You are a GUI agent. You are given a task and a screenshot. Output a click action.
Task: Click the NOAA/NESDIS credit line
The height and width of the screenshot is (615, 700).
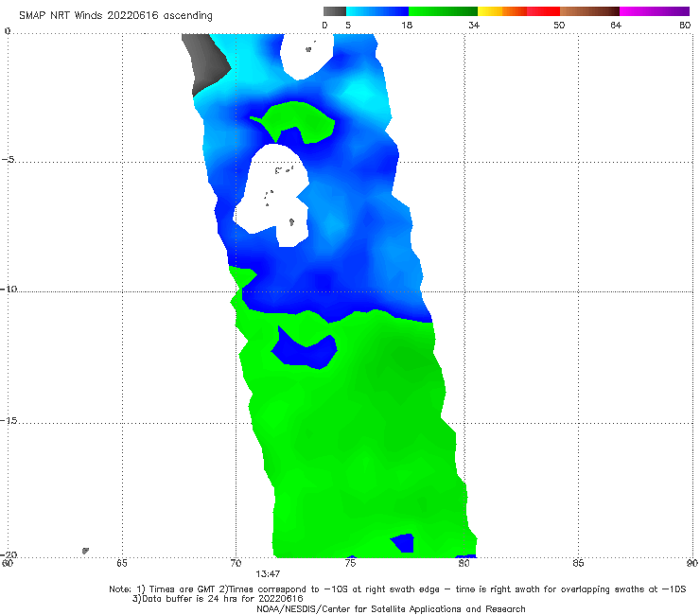pyautogui.click(x=391, y=609)
